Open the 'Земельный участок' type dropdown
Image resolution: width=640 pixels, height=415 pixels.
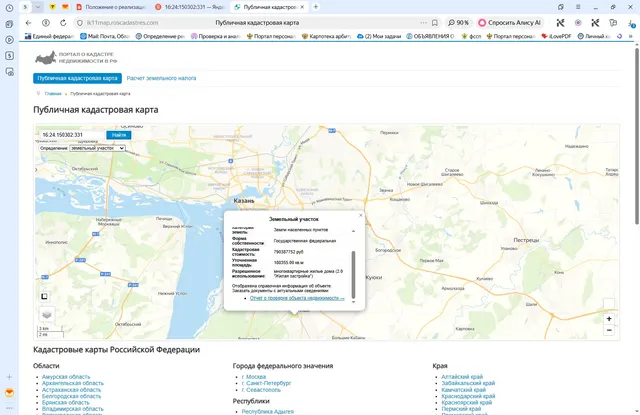(97, 148)
